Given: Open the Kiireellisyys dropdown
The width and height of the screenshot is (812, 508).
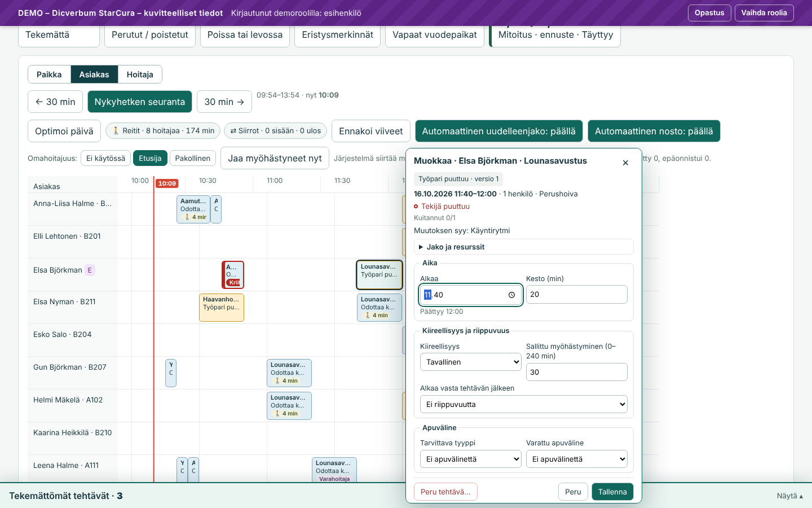Looking at the screenshot, I should click(x=471, y=362).
